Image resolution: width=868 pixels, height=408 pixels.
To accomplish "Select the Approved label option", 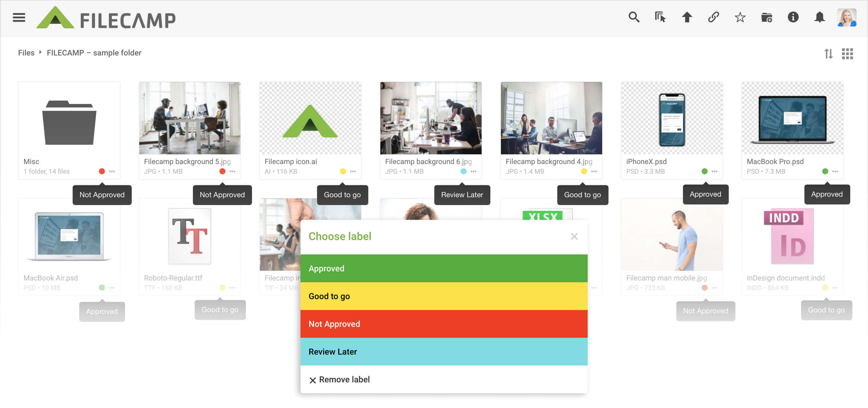I will [443, 268].
